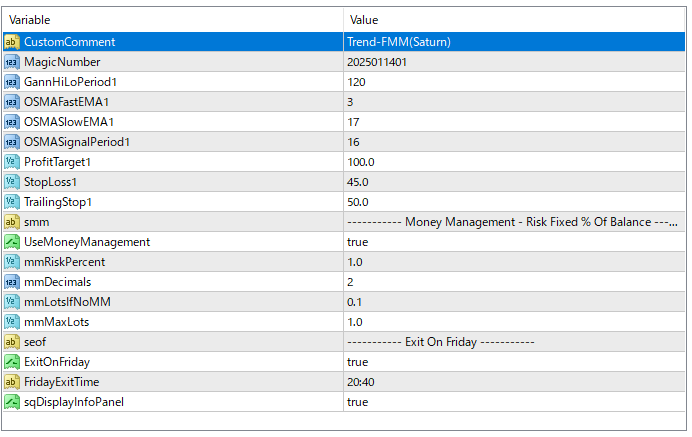Click the Variable column header

[170, 20]
